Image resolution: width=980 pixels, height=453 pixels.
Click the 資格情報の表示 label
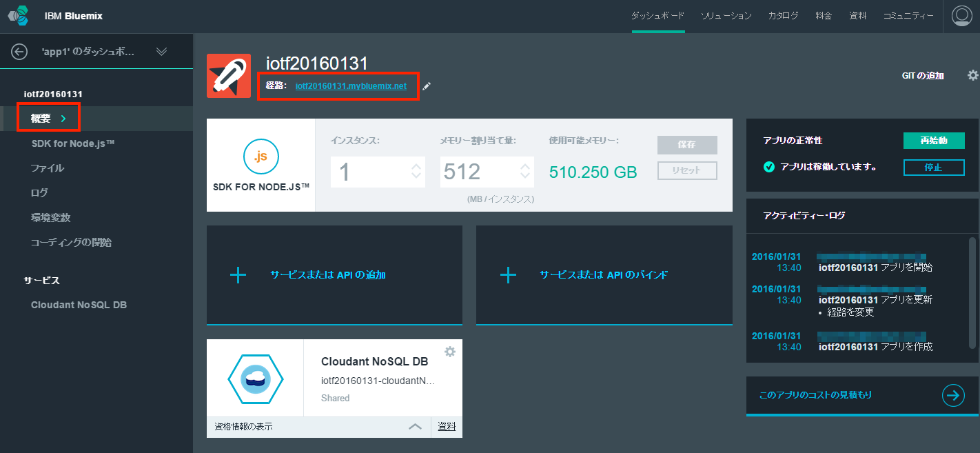tap(243, 427)
